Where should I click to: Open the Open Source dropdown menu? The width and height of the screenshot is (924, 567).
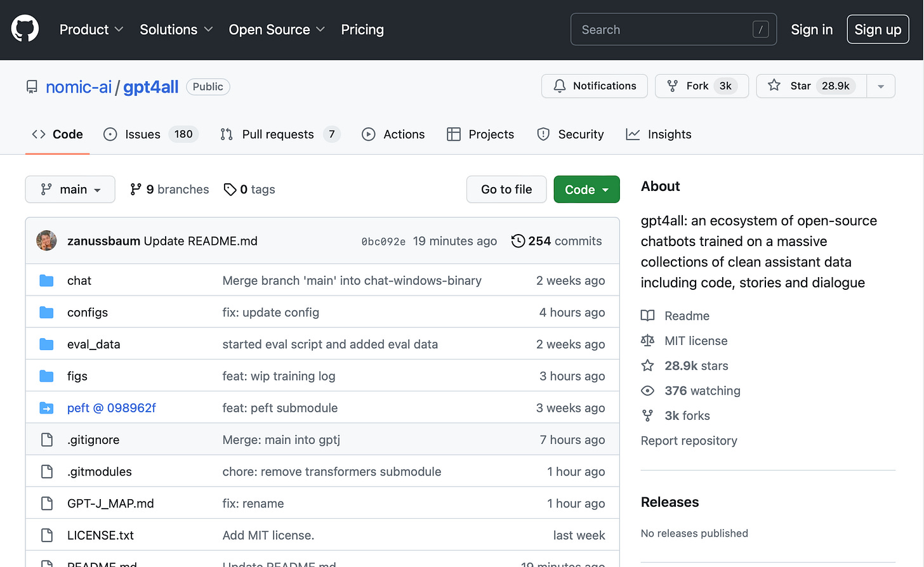277,30
